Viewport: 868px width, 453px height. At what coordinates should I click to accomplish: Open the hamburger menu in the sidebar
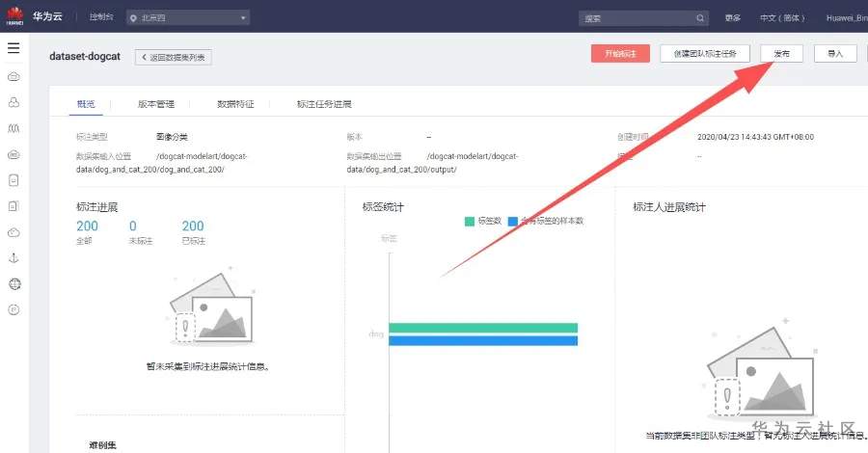coord(14,48)
